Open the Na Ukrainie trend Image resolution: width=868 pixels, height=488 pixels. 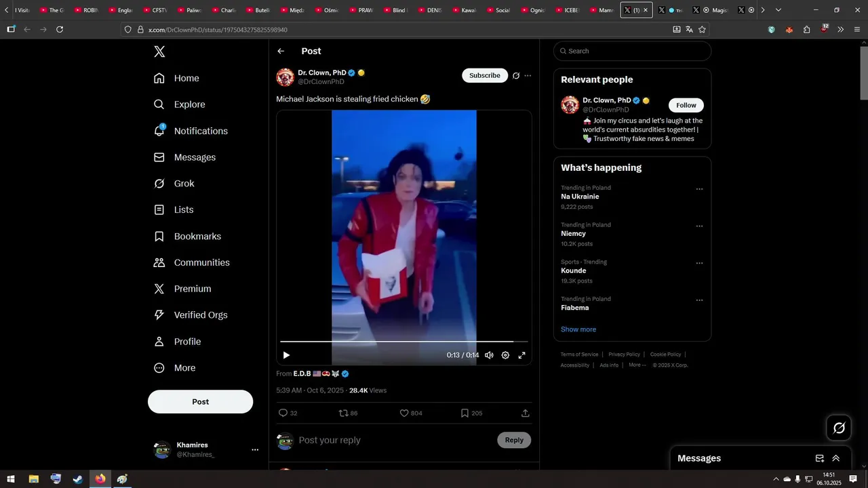[580, 197]
